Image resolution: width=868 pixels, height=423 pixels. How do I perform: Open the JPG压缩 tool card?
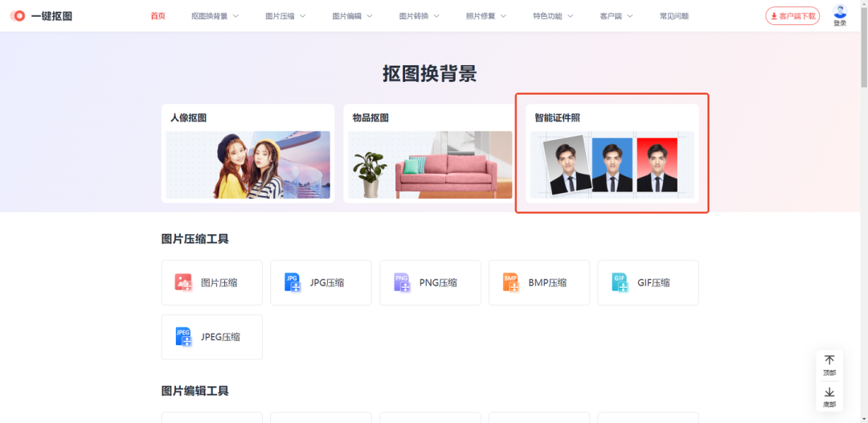[x=321, y=282]
